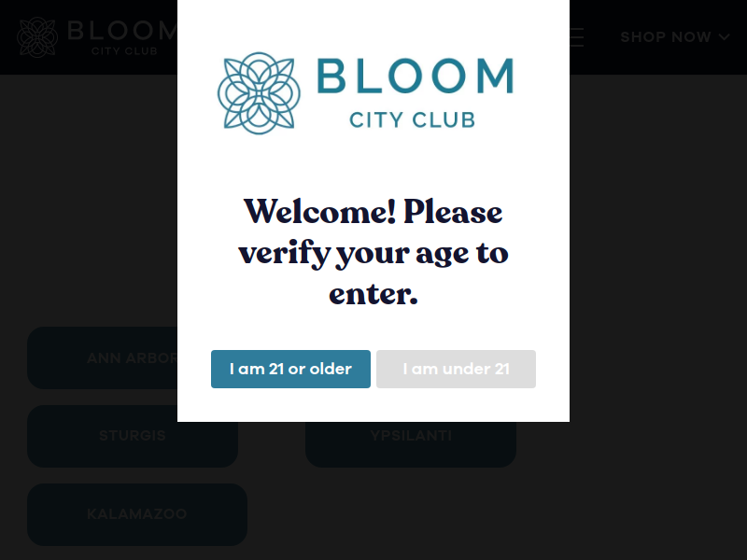
Task: Click the teal flower logo in the popup
Action: pyautogui.click(x=259, y=93)
